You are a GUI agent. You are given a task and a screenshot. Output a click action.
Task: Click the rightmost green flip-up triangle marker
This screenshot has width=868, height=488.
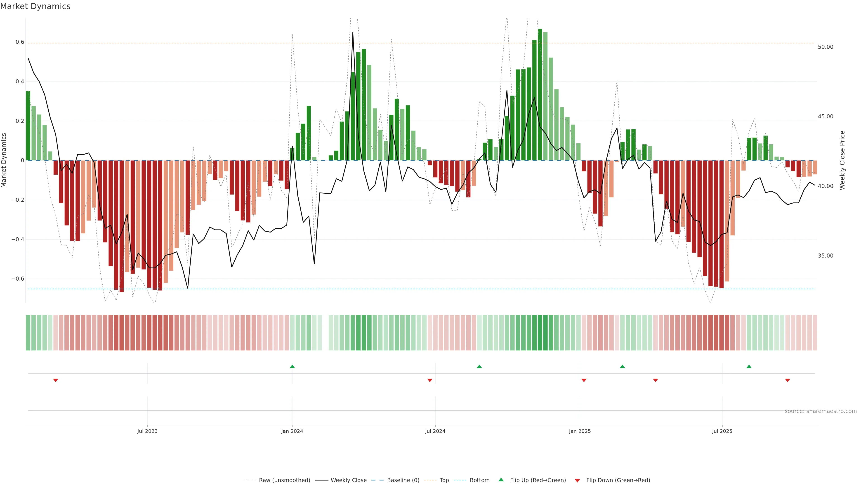[749, 366]
